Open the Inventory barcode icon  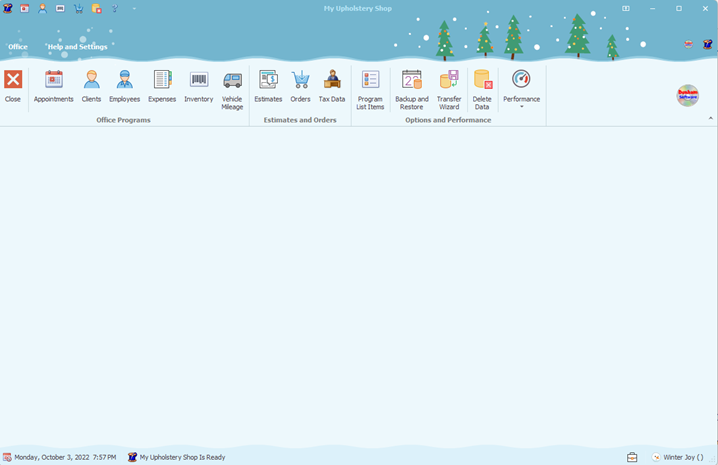click(x=199, y=86)
